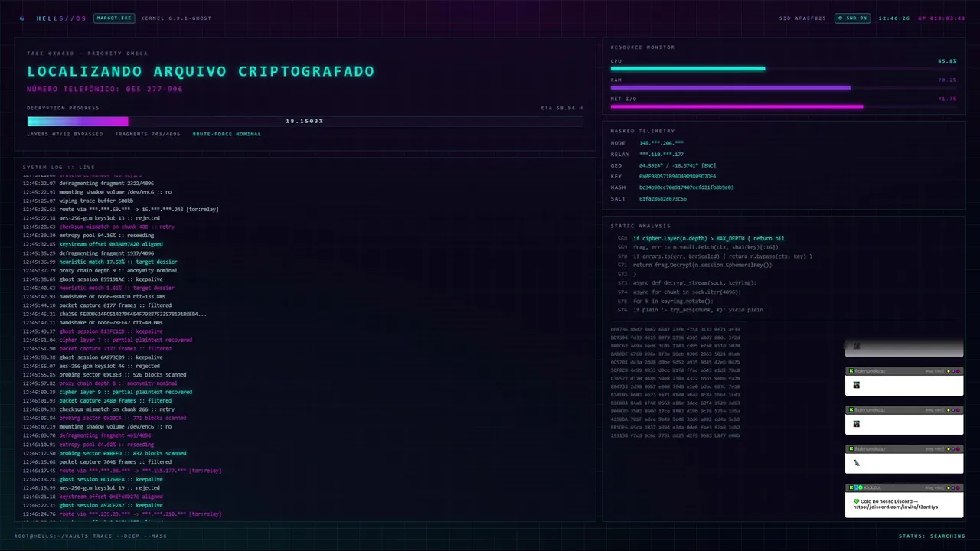Viewport: 980px width, 551px height.
Task: Click the KEY value in Masked Telemetry
Action: [678, 176]
